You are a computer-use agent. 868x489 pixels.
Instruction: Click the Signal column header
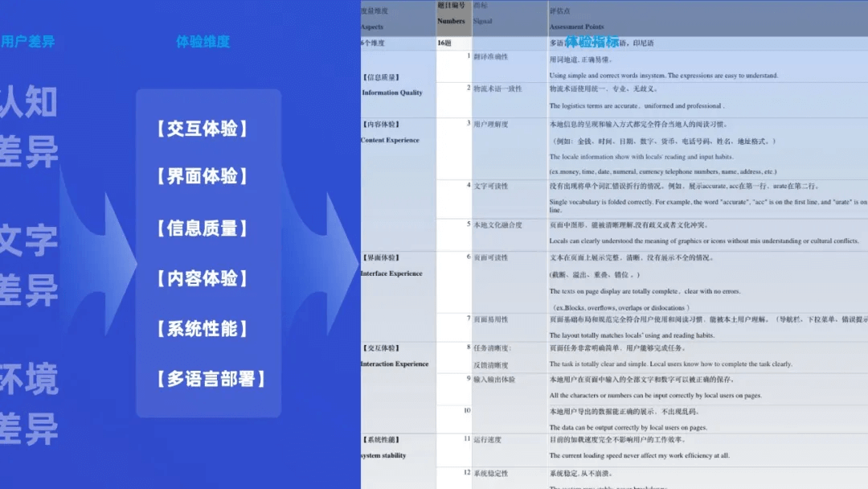(x=483, y=21)
